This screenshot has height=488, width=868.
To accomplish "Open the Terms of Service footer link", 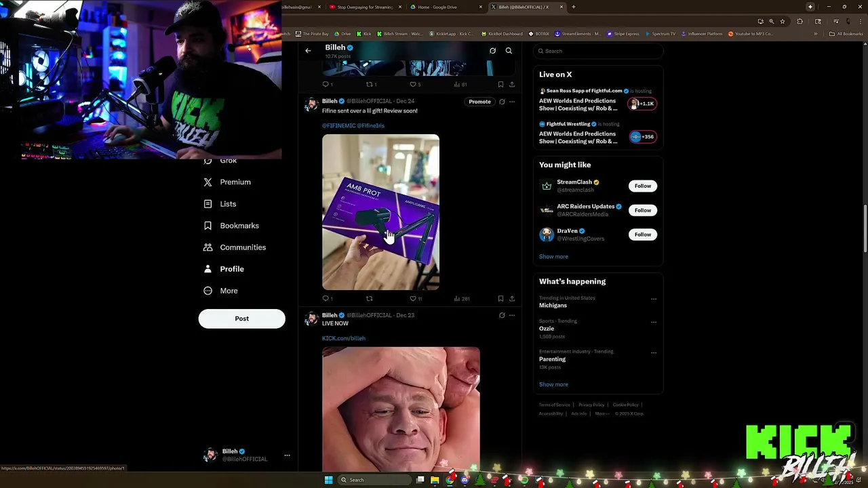I will [x=555, y=405].
